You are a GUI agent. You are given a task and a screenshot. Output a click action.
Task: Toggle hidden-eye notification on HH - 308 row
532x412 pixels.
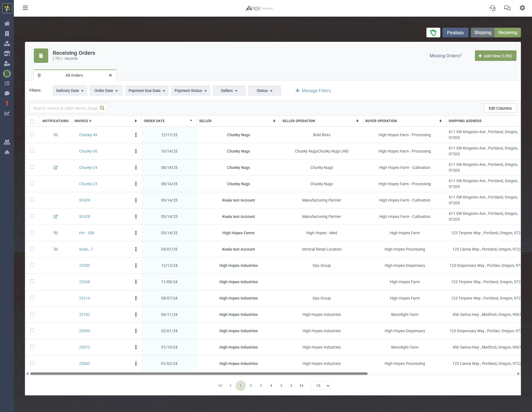point(56,233)
